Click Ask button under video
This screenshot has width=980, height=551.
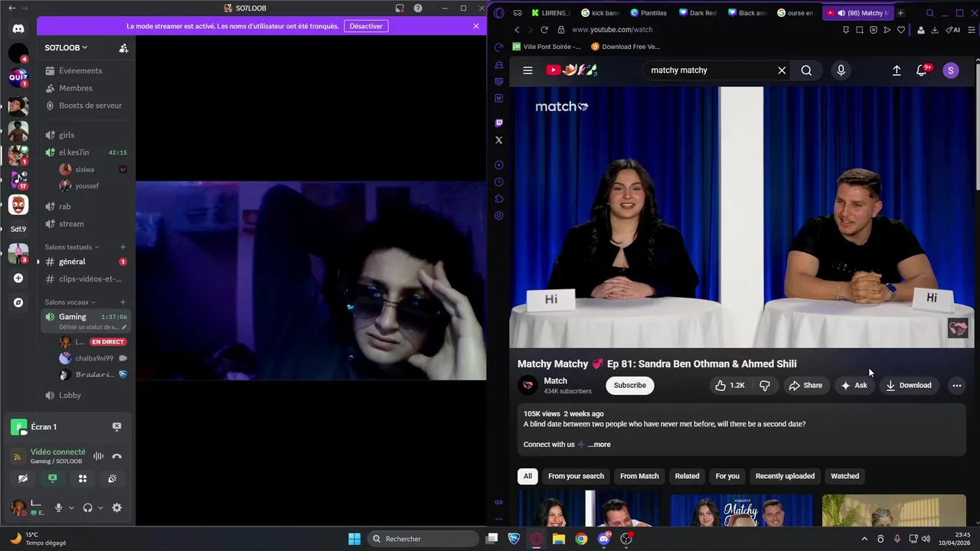click(x=854, y=386)
